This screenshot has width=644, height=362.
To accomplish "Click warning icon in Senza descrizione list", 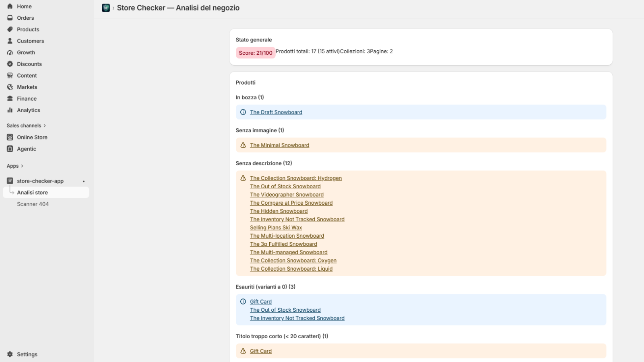I will [243, 178].
